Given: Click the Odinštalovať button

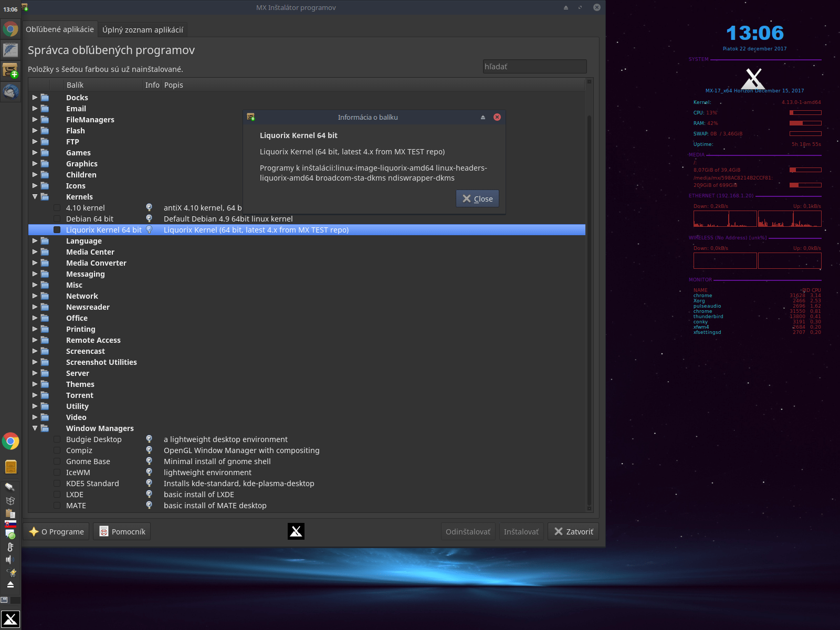Looking at the screenshot, I should 468,531.
